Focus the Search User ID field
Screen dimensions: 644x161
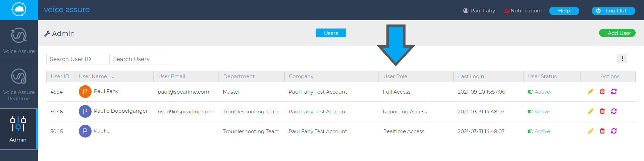(78, 59)
